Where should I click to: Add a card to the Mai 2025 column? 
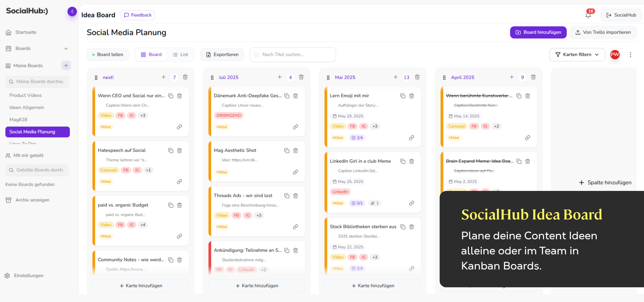tap(396, 77)
